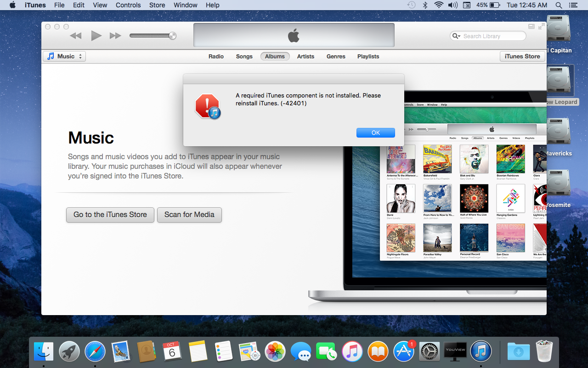This screenshot has height=368, width=588.
Task: Open Messages from the Dock
Action: tap(301, 352)
